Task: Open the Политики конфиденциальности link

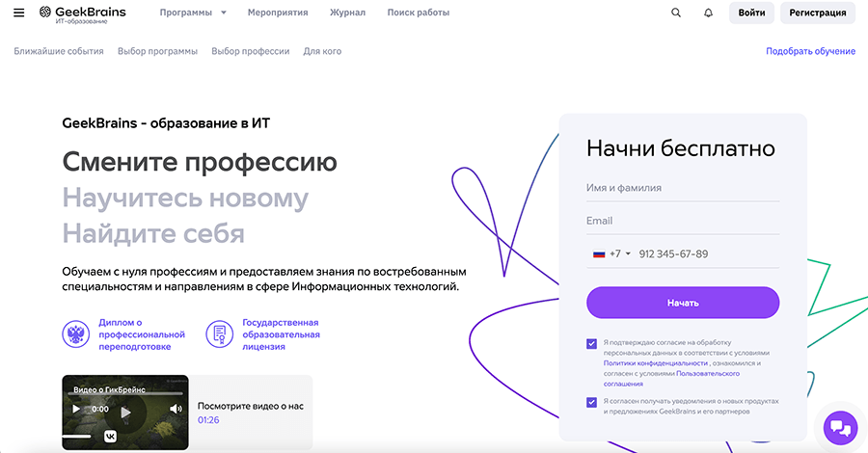Action: click(656, 363)
